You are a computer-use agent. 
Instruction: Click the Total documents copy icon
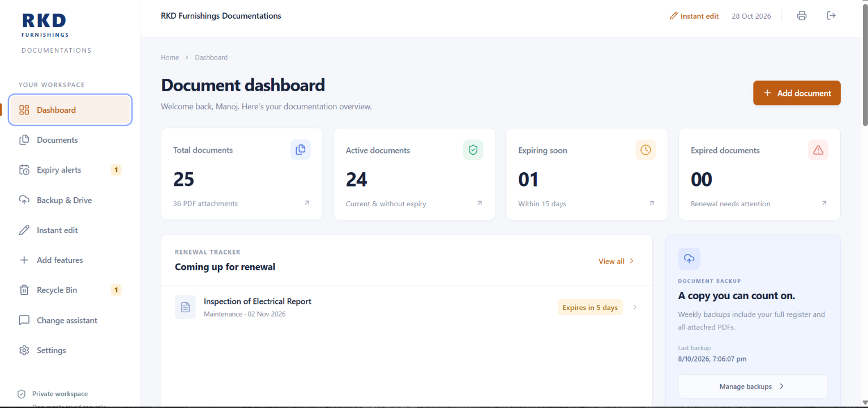tap(301, 150)
